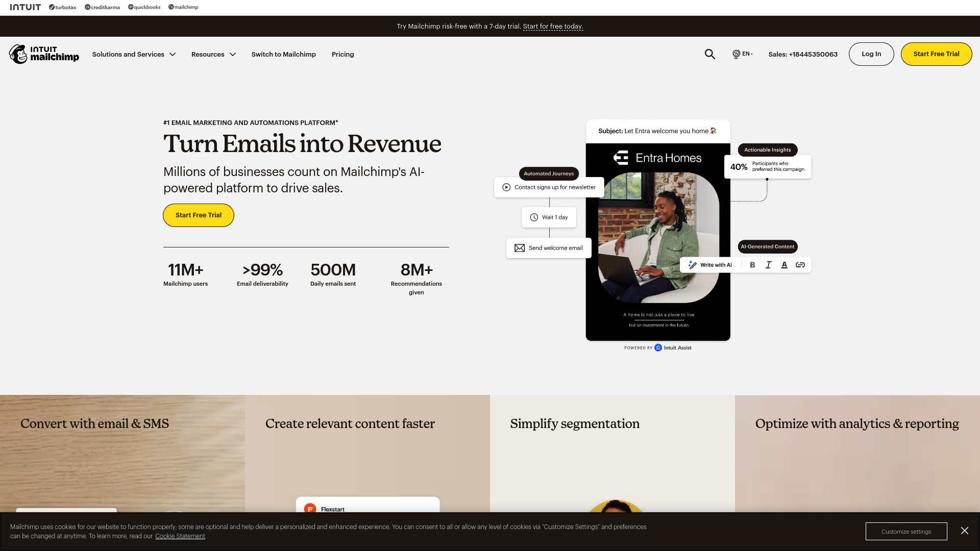Viewport: 980px width, 551px height.
Task: Click the Log In button
Action: point(871,54)
